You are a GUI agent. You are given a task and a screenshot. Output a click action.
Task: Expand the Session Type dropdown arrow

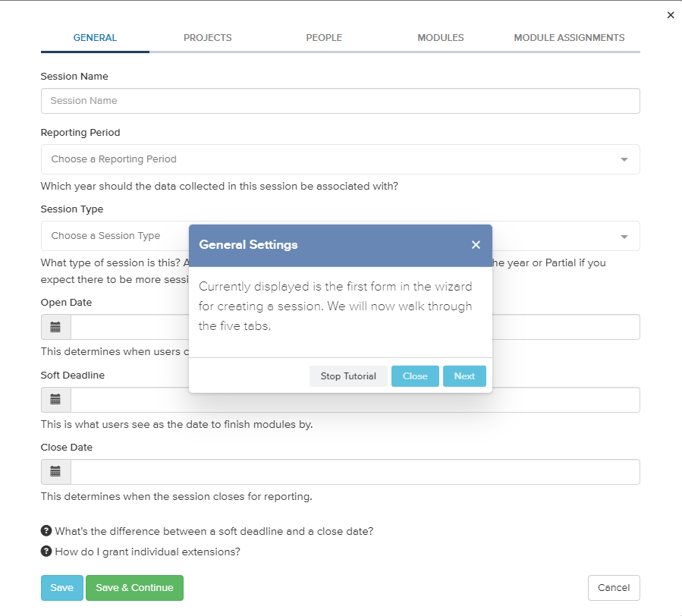tap(624, 237)
